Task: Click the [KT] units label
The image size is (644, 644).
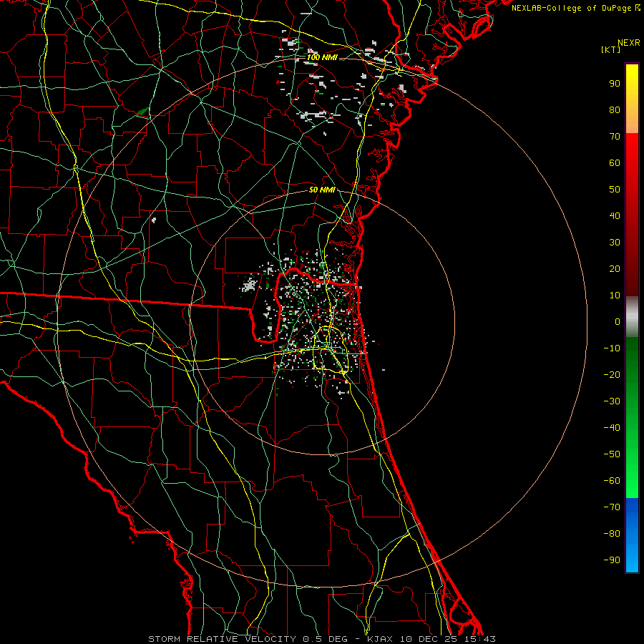Action: click(611, 49)
